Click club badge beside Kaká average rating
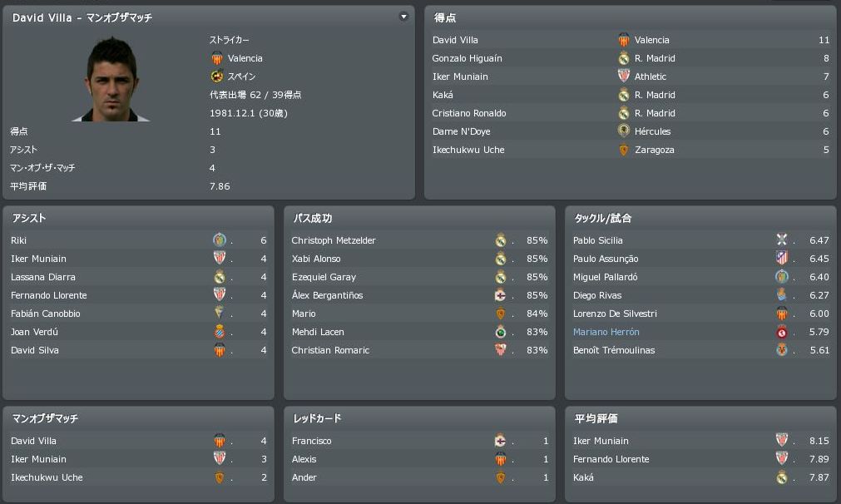The height and width of the screenshot is (504, 841). click(781, 477)
